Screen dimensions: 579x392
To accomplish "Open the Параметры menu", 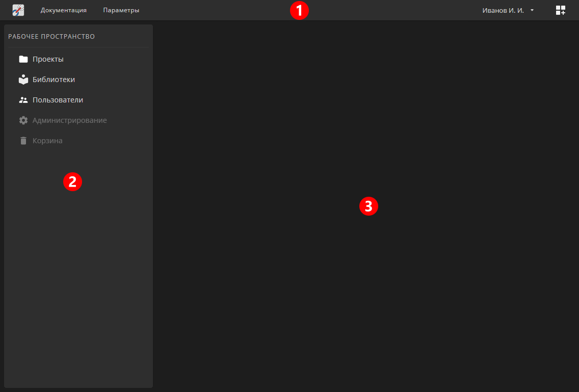I will tap(121, 10).
